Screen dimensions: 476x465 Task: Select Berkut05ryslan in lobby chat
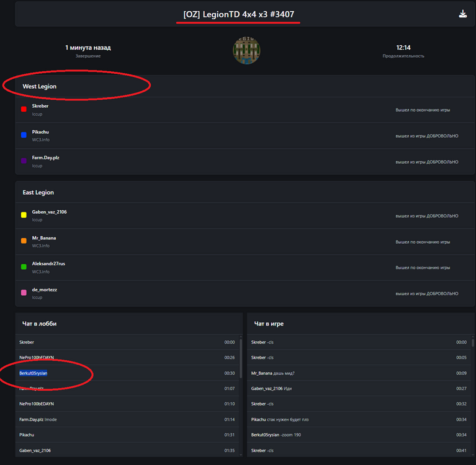pos(34,373)
